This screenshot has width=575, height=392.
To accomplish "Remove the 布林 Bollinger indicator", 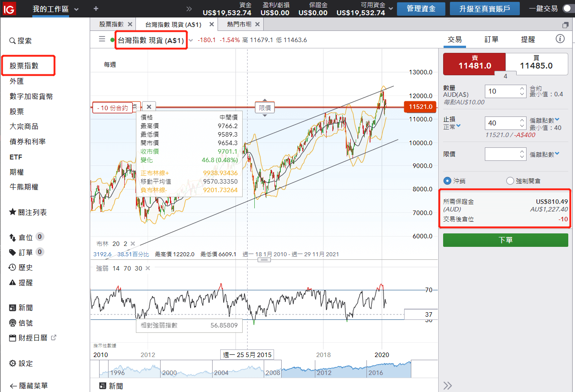I will [x=133, y=244].
